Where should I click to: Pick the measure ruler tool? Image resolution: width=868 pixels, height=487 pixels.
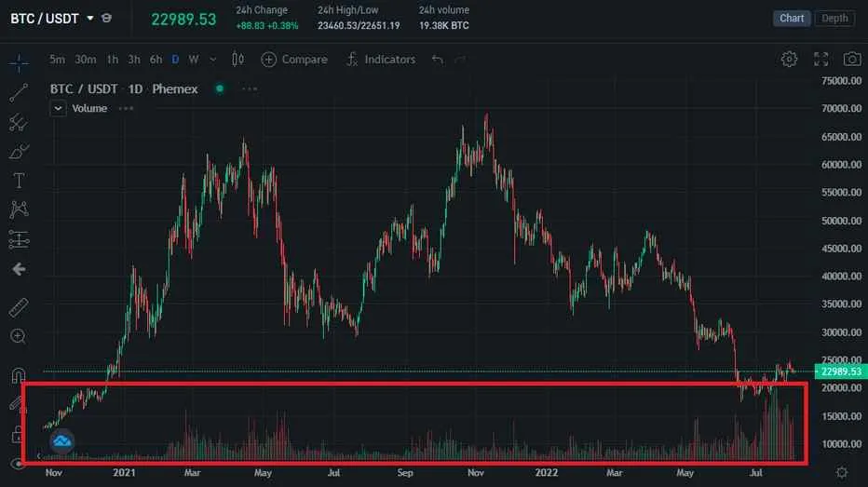click(x=19, y=307)
